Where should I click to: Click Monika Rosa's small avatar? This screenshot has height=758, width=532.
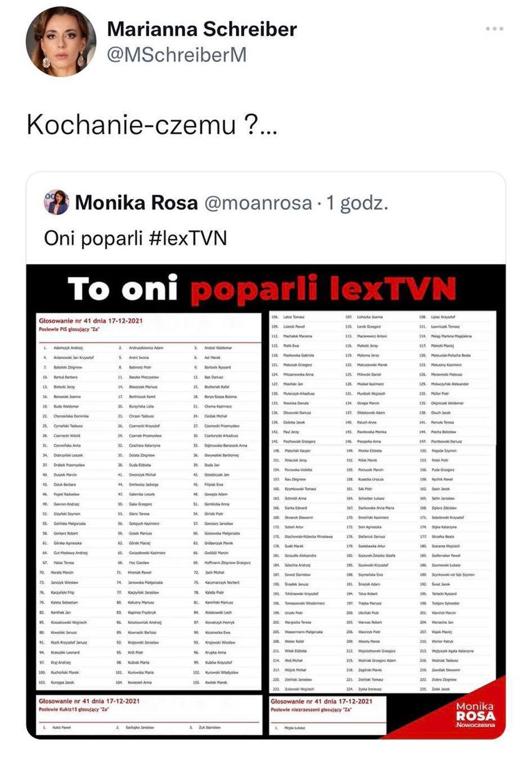pos(56,202)
